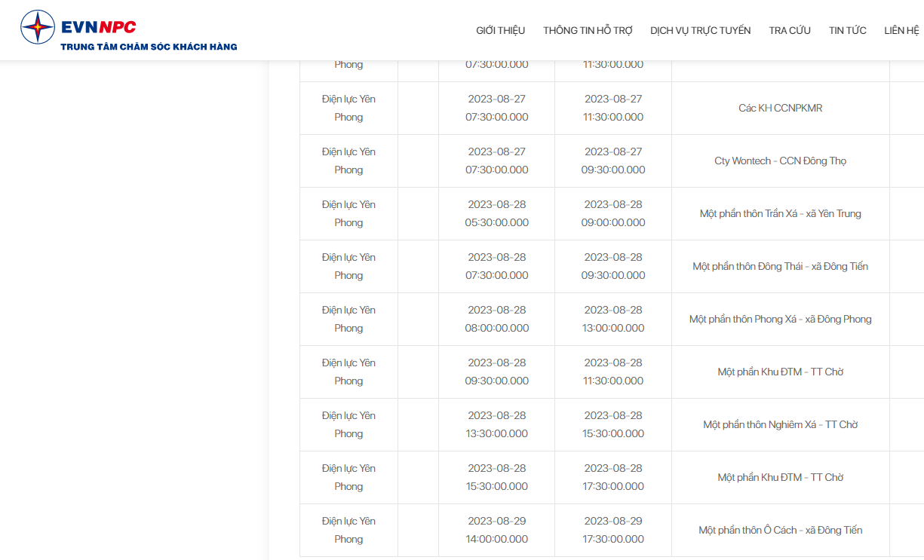Select the thôn Trần Xá - xã Yên Trung cell
The height and width of the screenshot is (560, 924).
click(x=781, y=214)
